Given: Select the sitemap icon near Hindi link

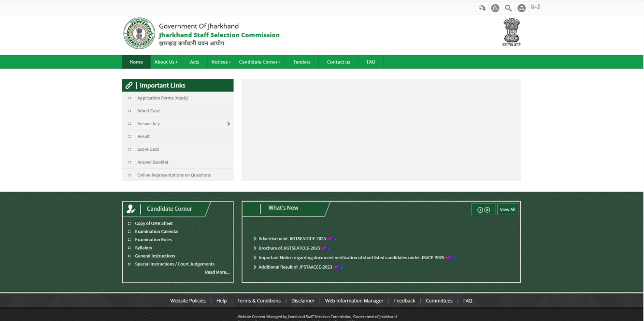Looking at the screenshot, I should [521, 7].
